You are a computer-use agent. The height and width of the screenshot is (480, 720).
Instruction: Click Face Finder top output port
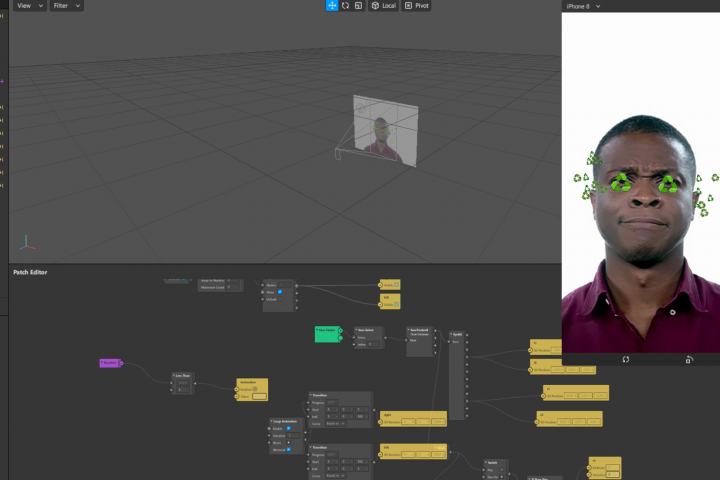point(340,330)
